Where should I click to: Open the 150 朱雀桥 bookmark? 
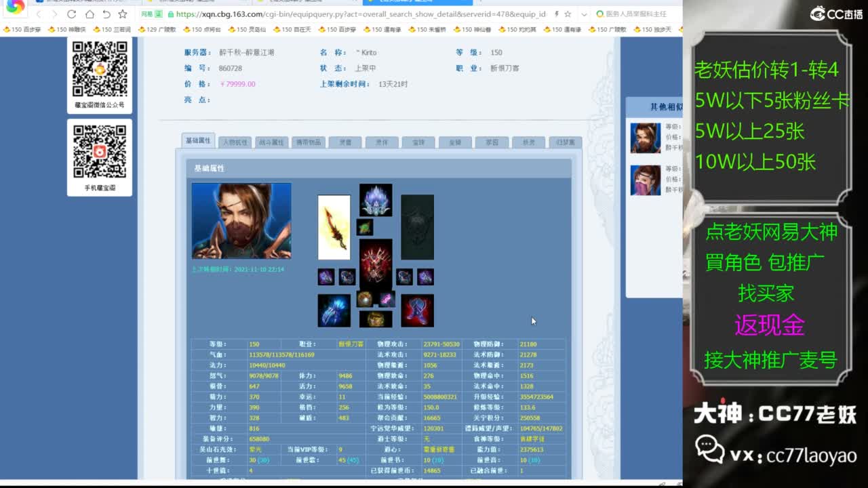coord(427,30)
